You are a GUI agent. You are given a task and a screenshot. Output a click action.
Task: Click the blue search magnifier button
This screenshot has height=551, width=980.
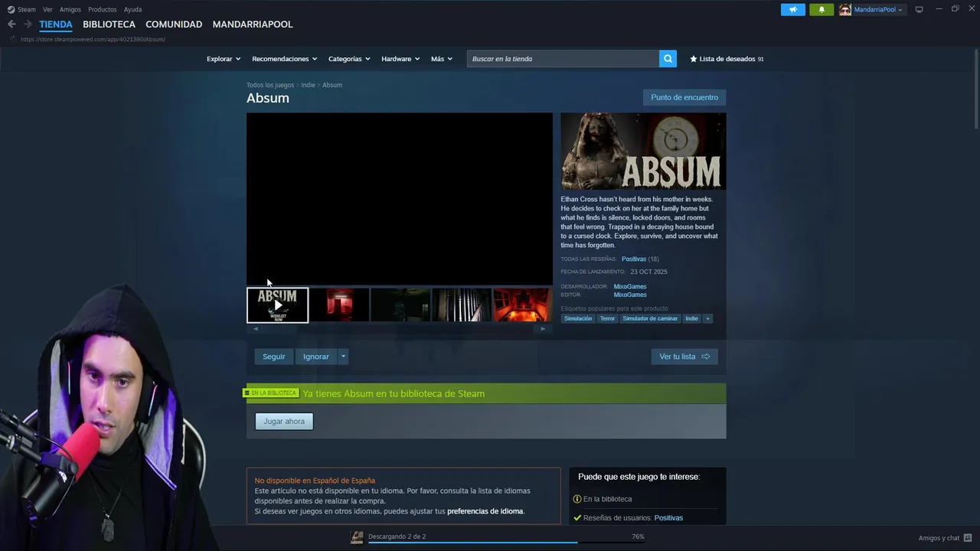tap(668, 59)
